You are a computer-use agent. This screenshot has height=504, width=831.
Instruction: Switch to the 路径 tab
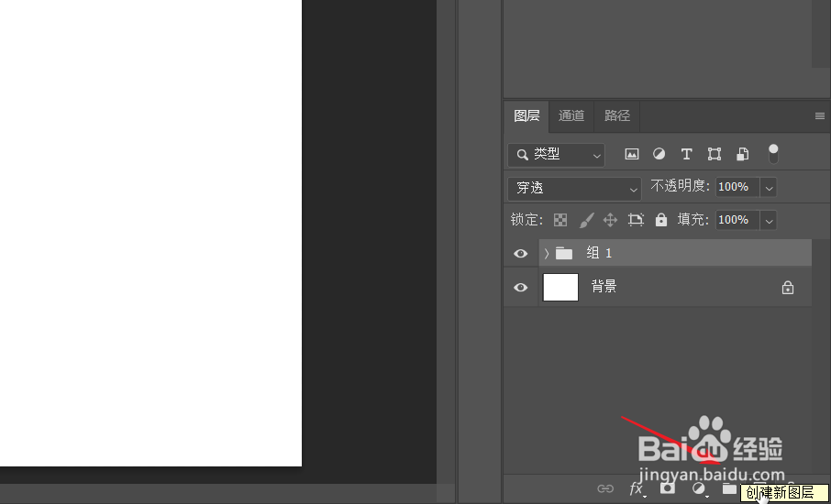(x=617, y=116)
